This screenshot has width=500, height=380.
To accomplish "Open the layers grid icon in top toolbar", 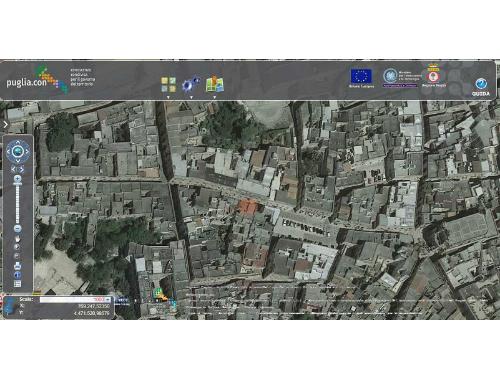I will tap(168, 84).
